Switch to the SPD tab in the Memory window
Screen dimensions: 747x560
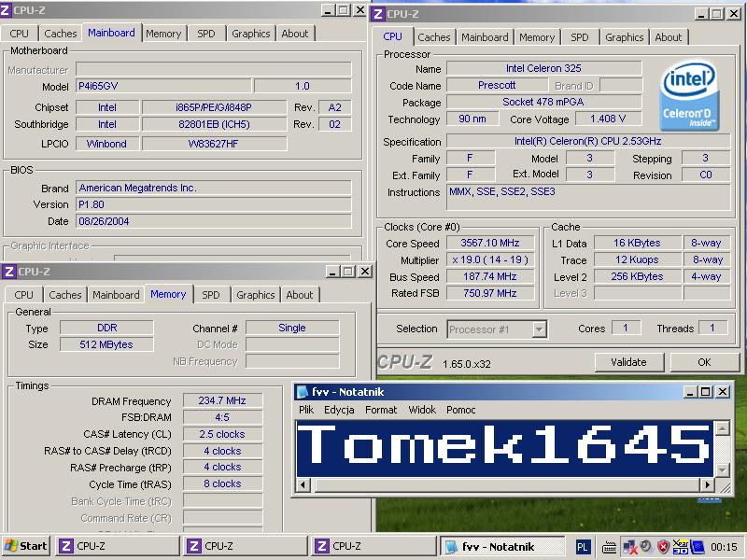(x=211, y=295)
